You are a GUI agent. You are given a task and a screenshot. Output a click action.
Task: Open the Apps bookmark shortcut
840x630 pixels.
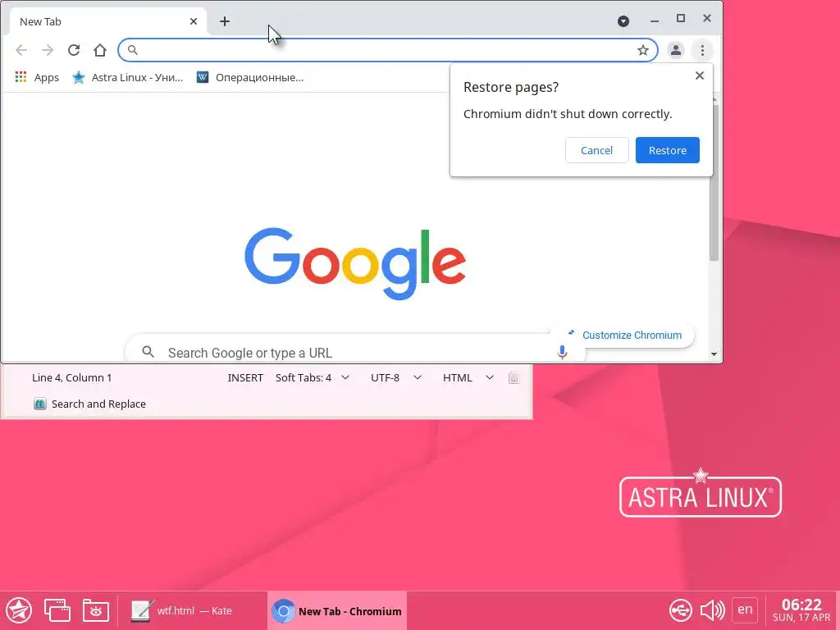click(x=37, y=77)
